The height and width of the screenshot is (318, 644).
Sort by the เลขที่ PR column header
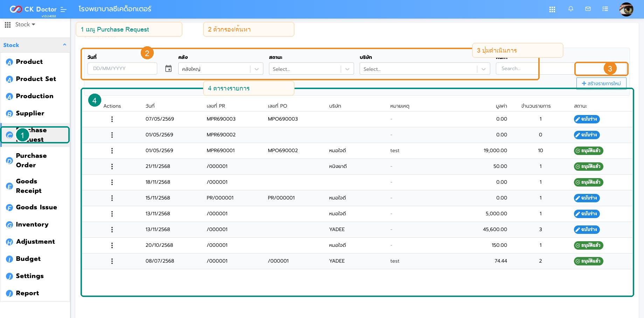click(x=216, y=106)
